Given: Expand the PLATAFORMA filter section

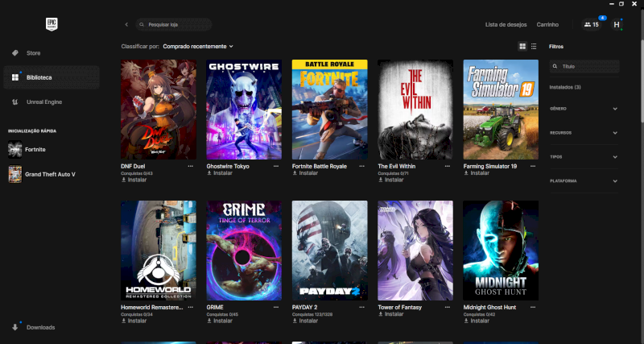Looking at the screenshot, I should point(584,180).
